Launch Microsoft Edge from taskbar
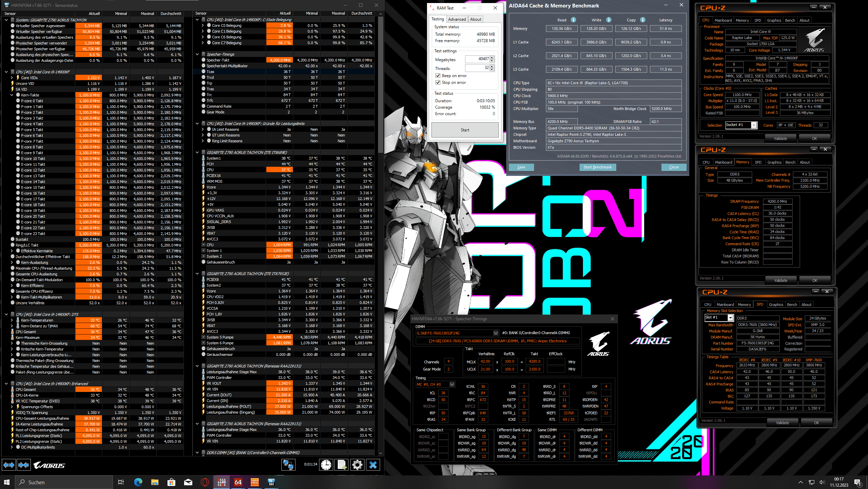This screenshot has height=489, width=868. [138, 482]
